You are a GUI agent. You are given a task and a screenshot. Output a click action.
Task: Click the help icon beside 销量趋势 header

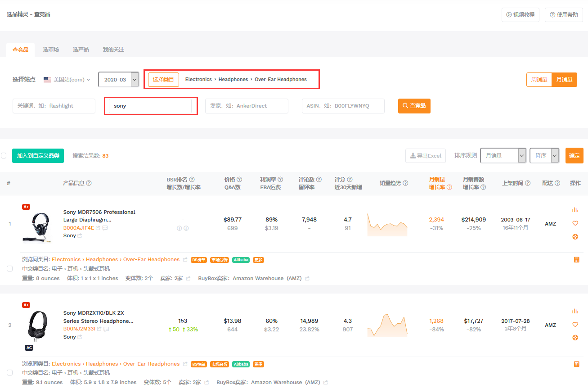(405, 183)
